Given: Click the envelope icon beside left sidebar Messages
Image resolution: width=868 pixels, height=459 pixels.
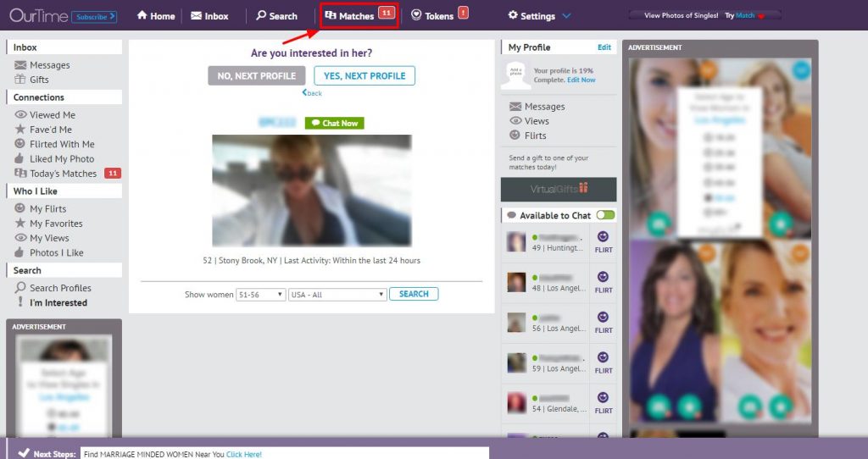Looking at the screenshot, I should click(20, 64).
